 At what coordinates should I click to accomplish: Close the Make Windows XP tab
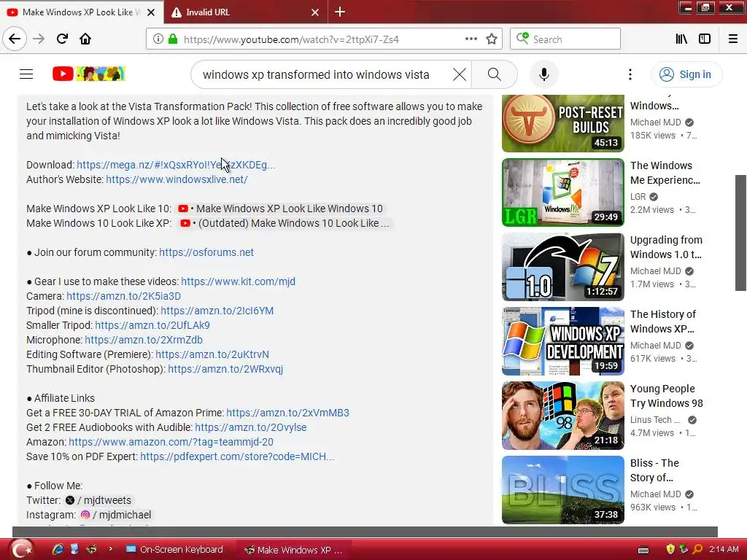pyautogui.click(x=151, y=12)
